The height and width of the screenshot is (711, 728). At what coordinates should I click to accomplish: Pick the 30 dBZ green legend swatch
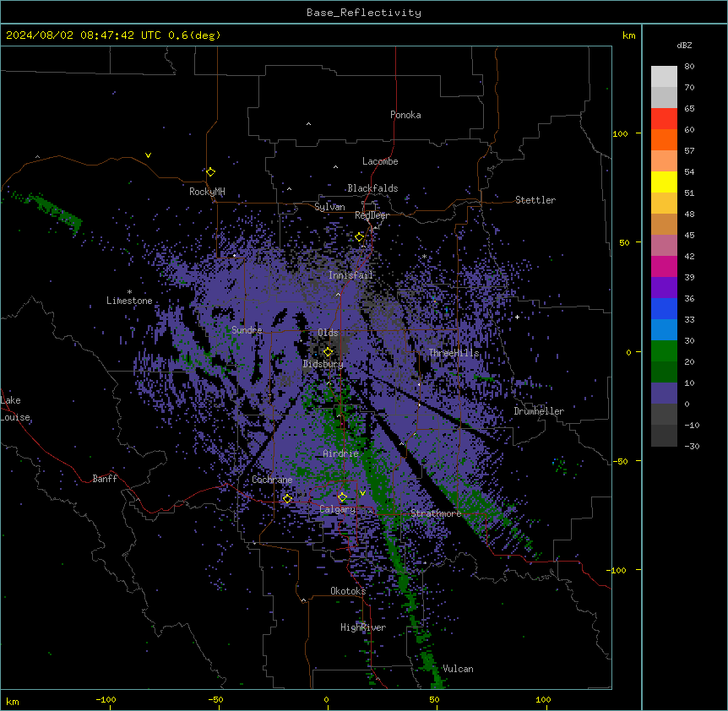point(664,351)
